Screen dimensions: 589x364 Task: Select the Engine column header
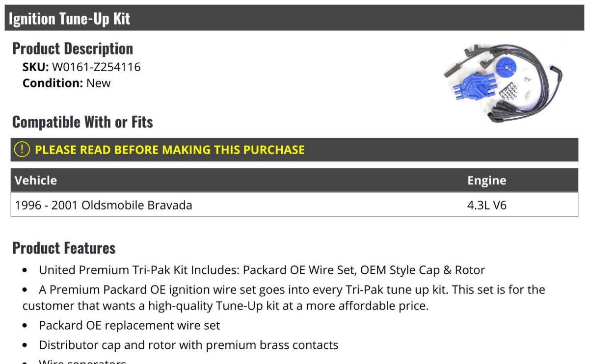click(x=486, y=181)
